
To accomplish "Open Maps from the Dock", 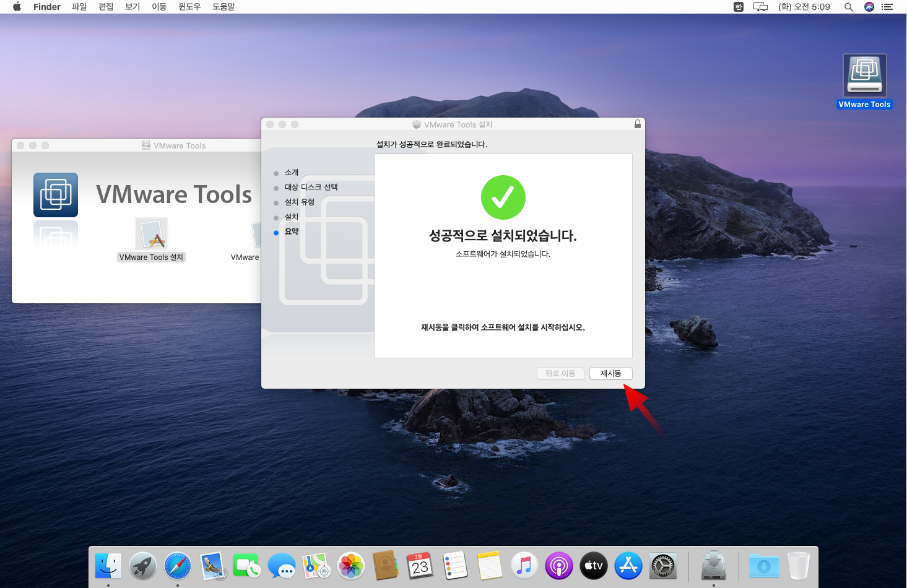I will pyautogui.click(x=316, y=566).
